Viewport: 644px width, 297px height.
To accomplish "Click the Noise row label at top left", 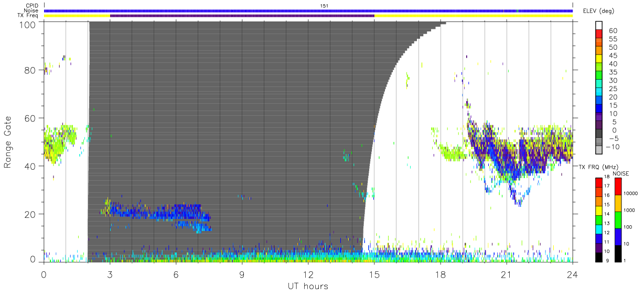I will coord(31,10).
